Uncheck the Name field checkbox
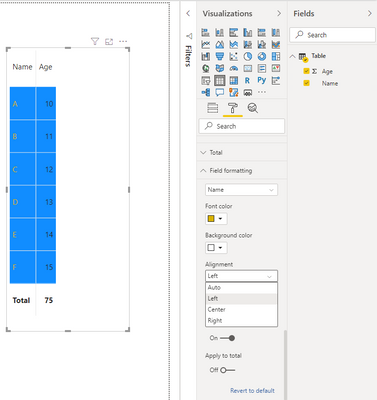This screenshot has height=400, width=377. [x=307, y=83]
